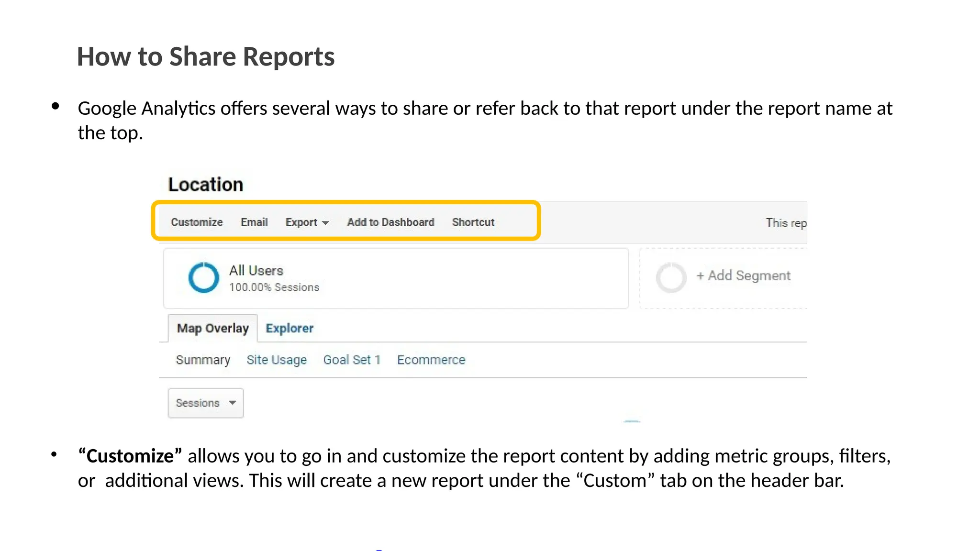Image resolution: width=980 pixels, height=551 pixels.
Task: Expand the Sessions metric dropdown
Action: pos(206,403)
